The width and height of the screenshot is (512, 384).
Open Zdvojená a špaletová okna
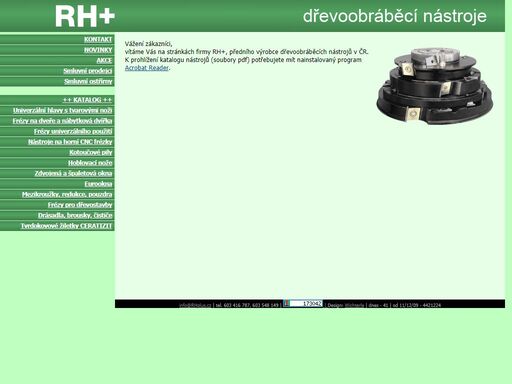point(73,173)
